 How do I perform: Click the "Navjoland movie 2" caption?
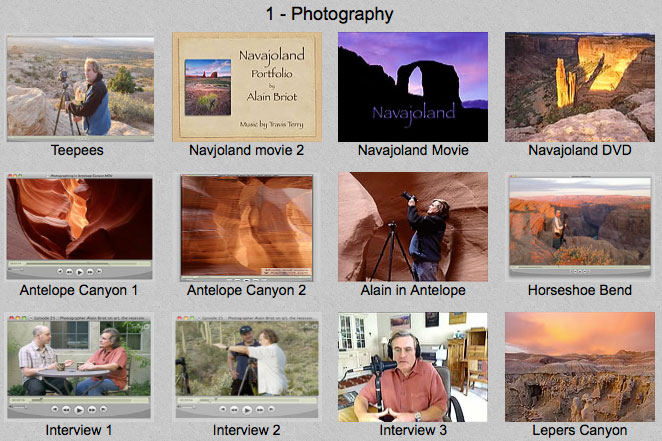point(247,151)
